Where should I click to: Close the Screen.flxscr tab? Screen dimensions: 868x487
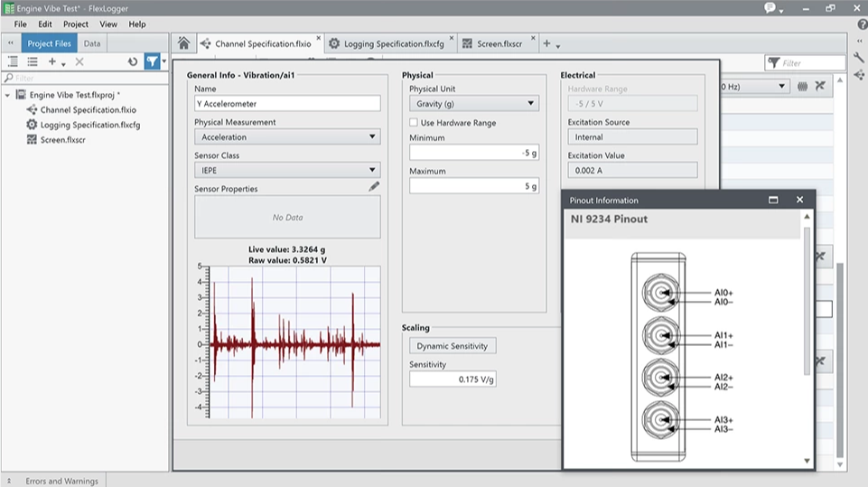click(x=533, y=38)
